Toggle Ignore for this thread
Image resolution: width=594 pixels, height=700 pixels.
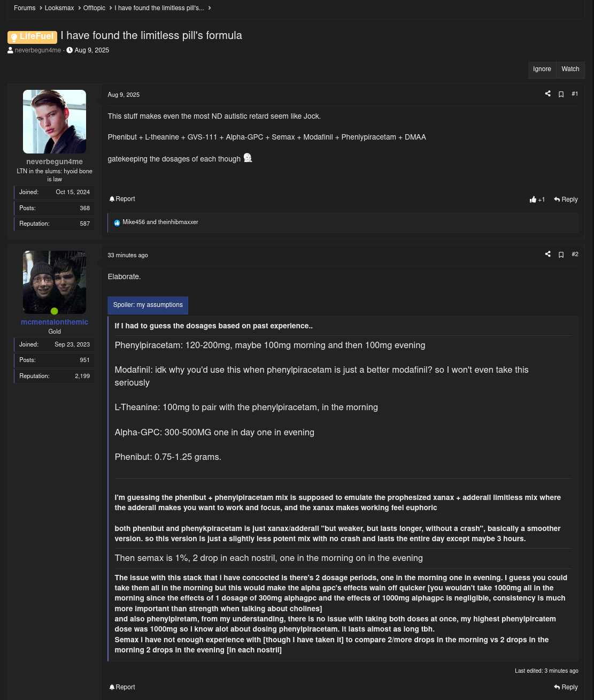pos(542,69)
